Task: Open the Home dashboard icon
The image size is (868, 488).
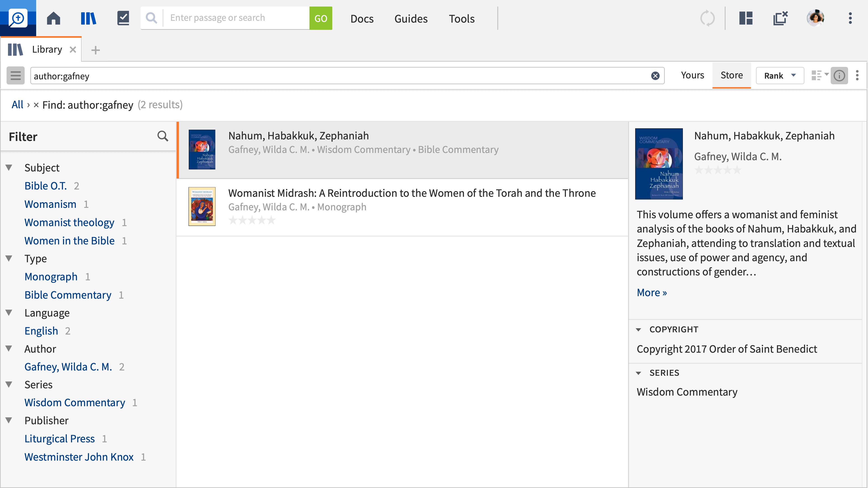Action: click(x=53, y=18)
